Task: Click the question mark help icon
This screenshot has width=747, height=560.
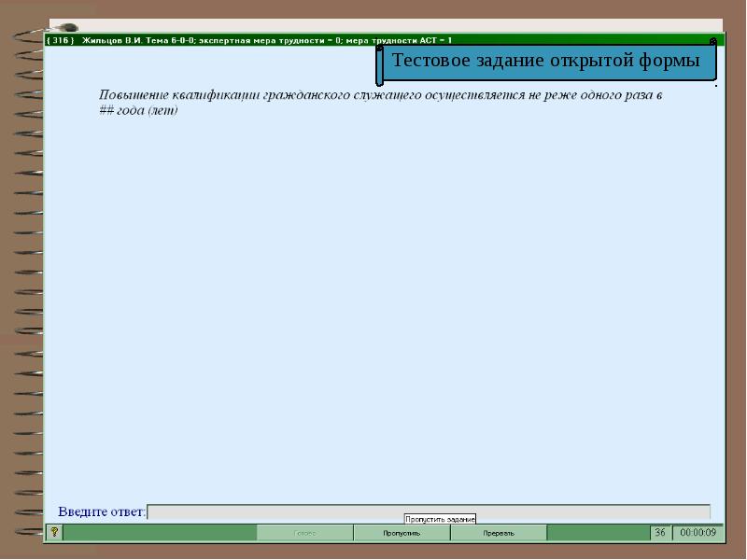Action: 54,533
